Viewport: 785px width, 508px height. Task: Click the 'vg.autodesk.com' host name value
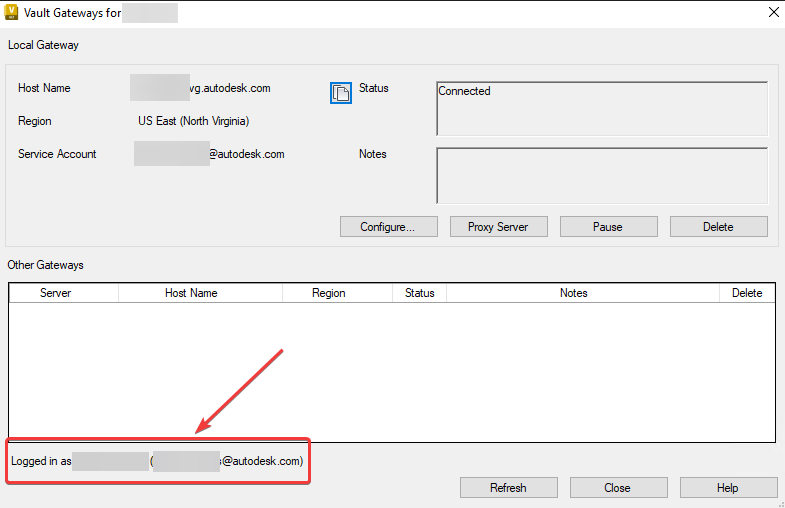[x=230, y=88]
